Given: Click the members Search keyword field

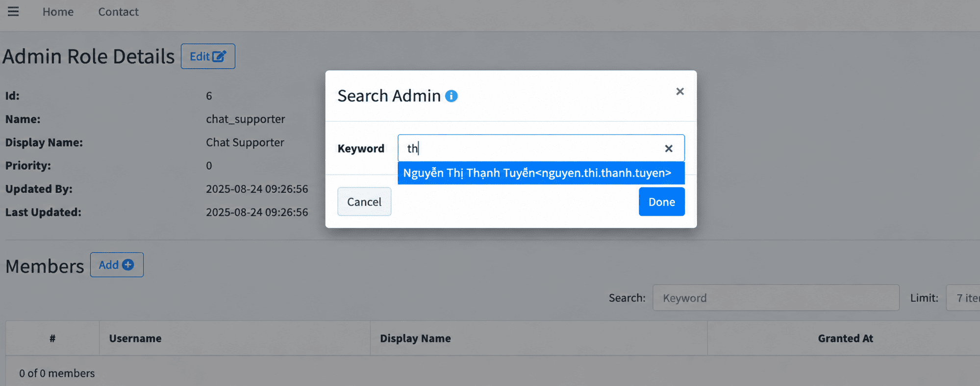Looking at the screenshot, I should [x=776, y=298].
